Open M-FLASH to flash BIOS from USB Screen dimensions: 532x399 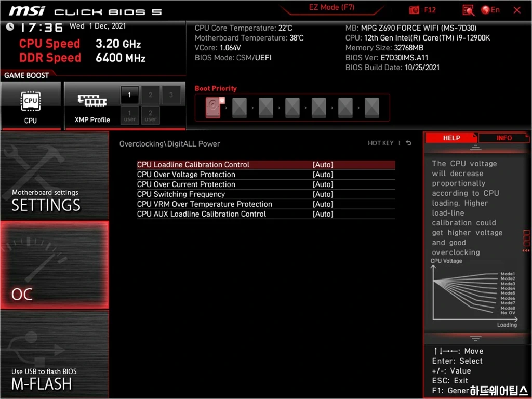tap(54, 354)
